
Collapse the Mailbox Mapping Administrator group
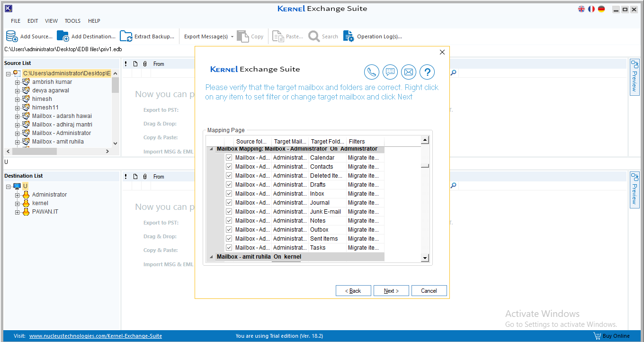[x=211, y=149]
